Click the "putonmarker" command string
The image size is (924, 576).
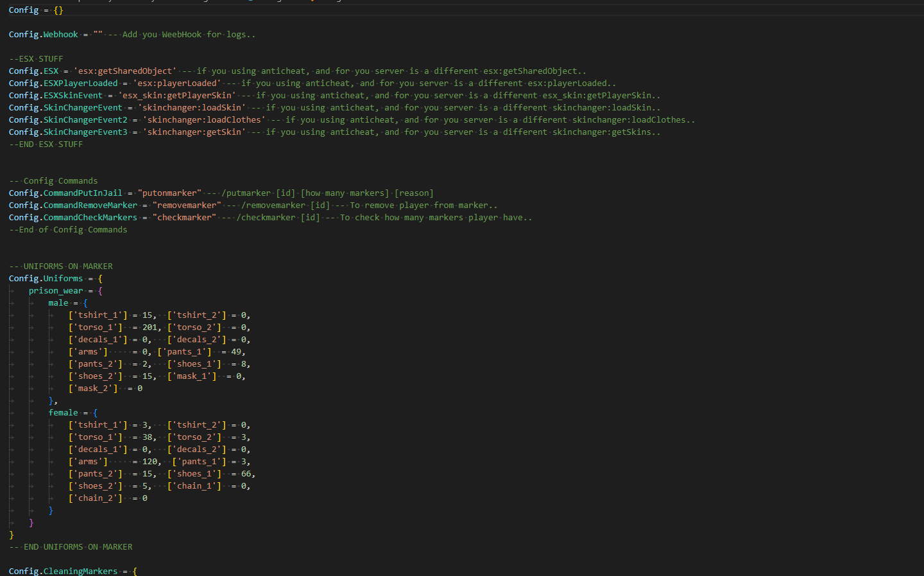(x=169, y=193)
